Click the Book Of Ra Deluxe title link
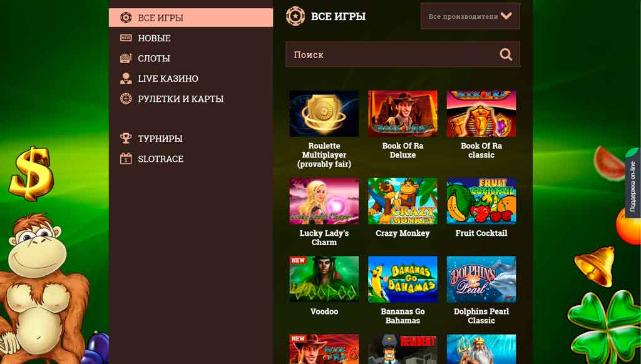The image size is (641, 364). click(x=403, y=150)
